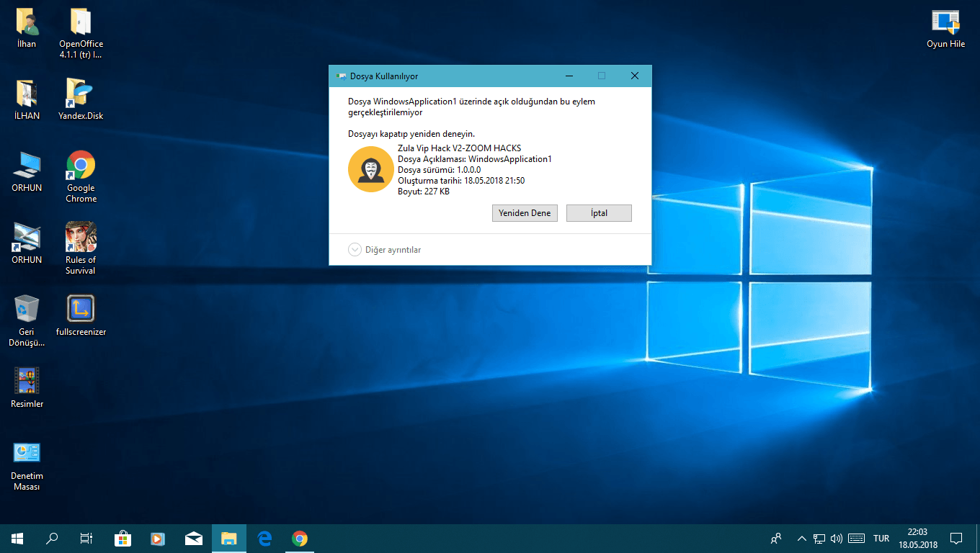Select the fullscreenizer desktop icon
The width and height of the screenshot is (980, 553).
pyautogui.click(x=81, y=315)
